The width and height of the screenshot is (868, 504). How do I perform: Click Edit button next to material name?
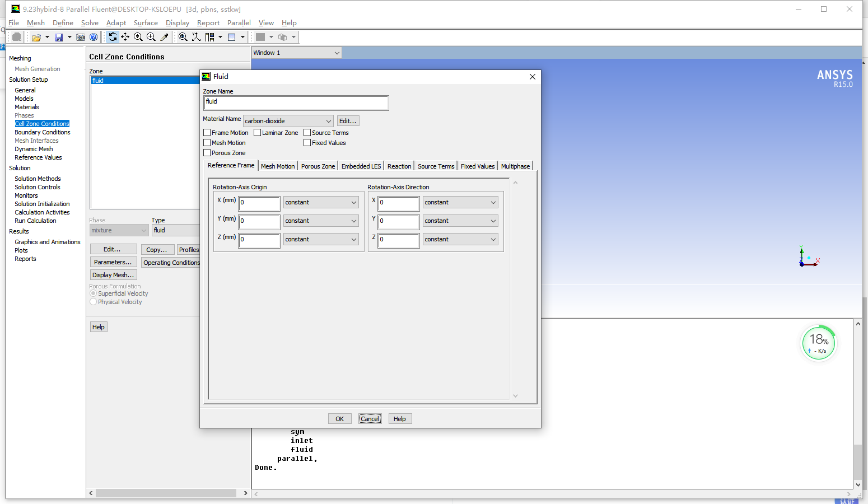click(x=348, y=121)
